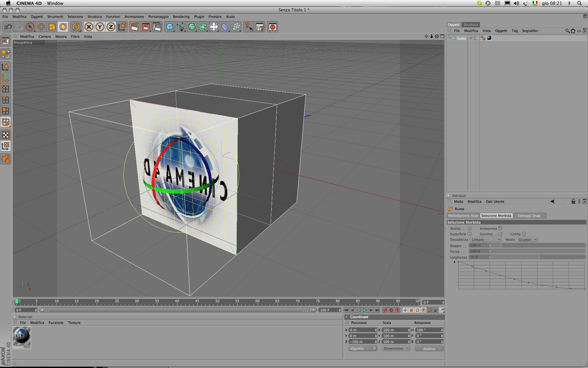The height and width of the screenshot is (368, 588).
Task: Click the padlock icon in Attributi panel
Action: click(573, 202)
